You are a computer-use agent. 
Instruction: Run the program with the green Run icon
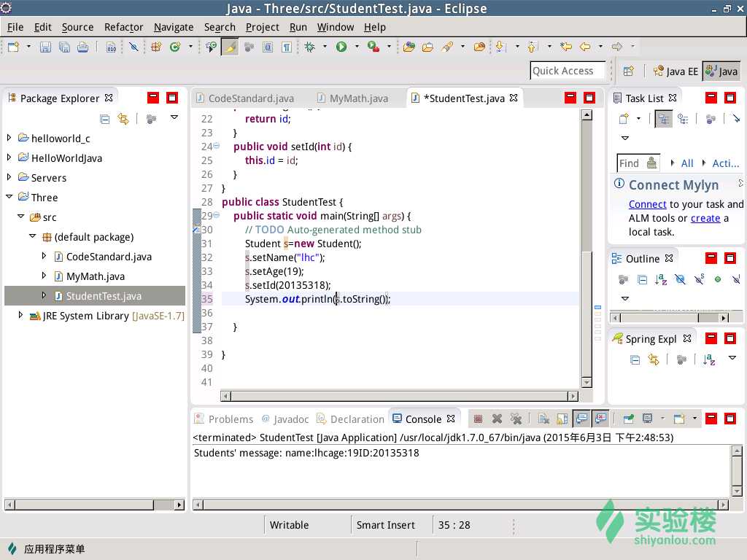coord(341,47)
